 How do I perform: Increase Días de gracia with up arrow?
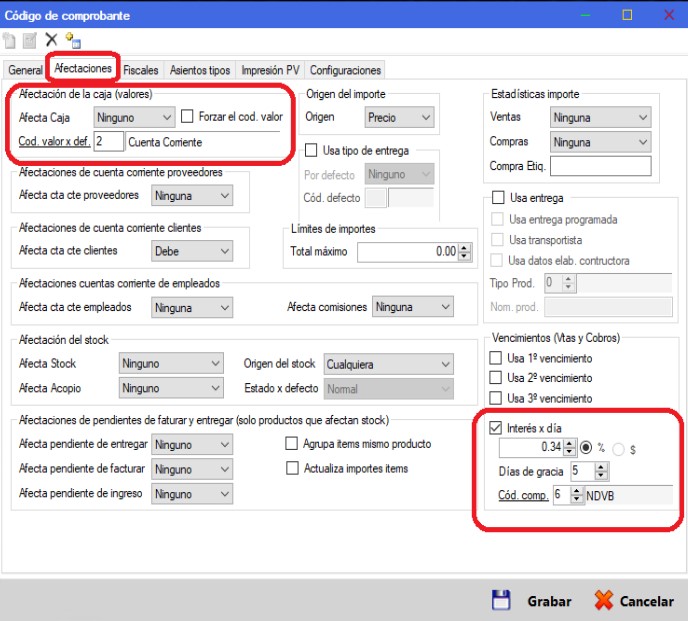(x=601, y=467)
